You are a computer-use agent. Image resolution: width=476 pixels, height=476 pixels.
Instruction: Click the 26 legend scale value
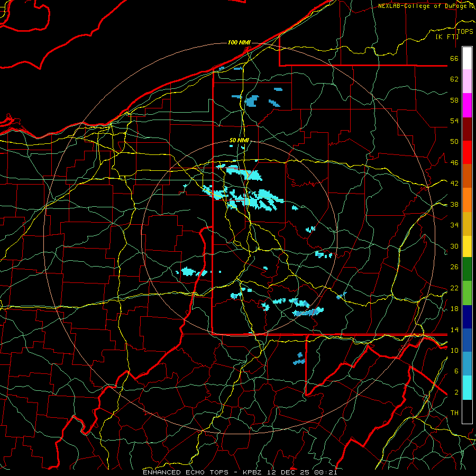[454, 267]
